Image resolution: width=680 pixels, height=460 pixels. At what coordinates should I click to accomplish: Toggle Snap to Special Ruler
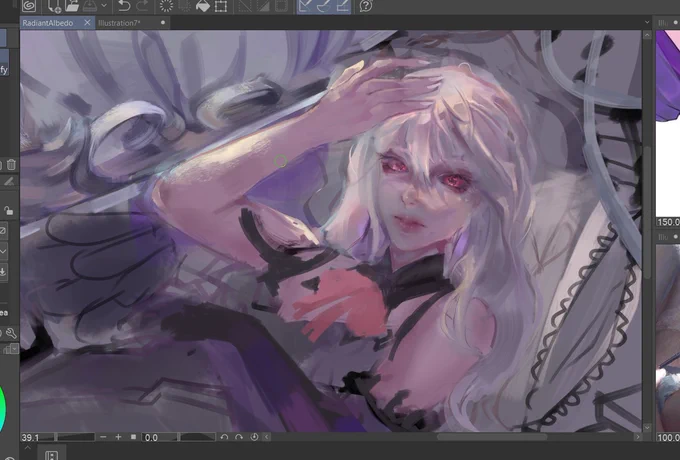coord(324,6)
